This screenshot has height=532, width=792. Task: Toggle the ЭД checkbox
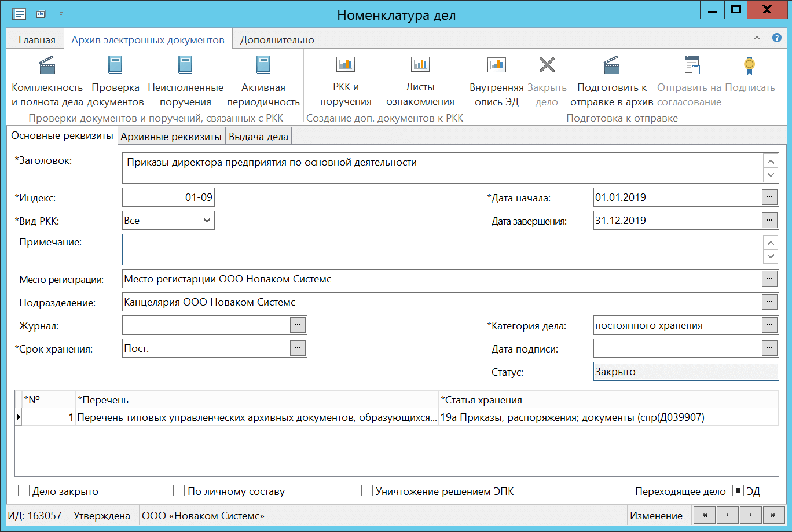point(738,491)
